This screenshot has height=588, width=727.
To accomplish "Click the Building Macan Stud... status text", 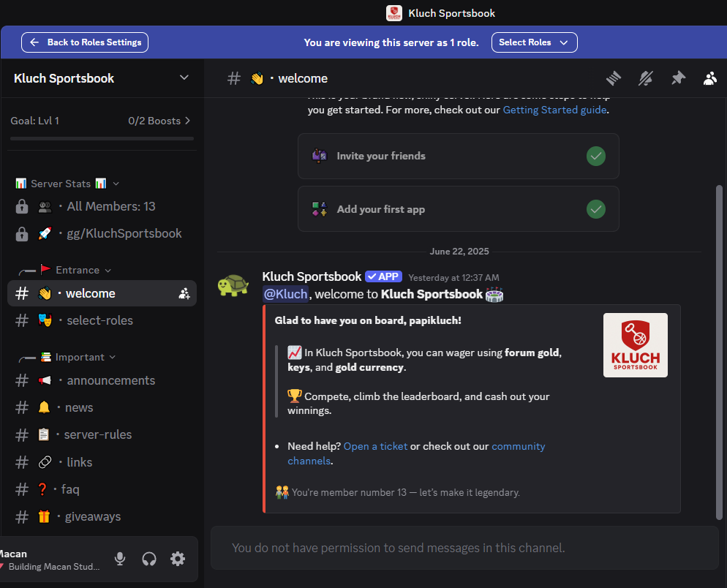I will 54,567.
